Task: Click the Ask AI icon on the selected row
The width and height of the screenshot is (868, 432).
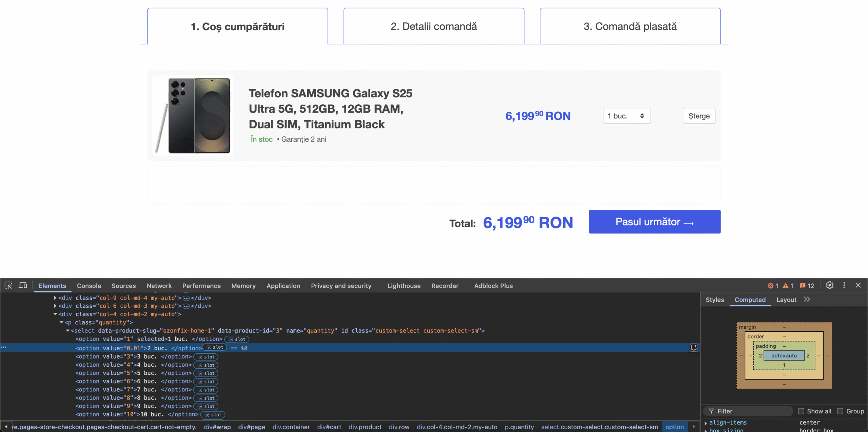Action: coord(694,348)
